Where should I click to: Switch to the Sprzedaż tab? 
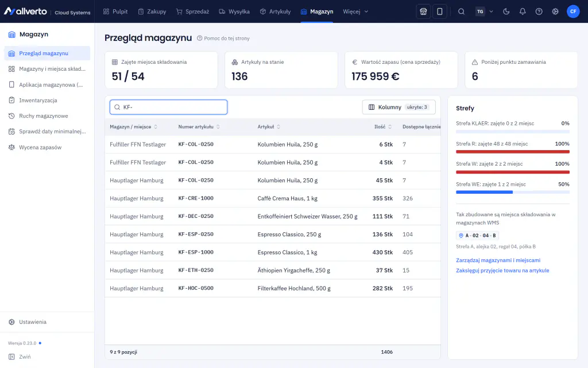pyautogui.click(x=192, y=11)
